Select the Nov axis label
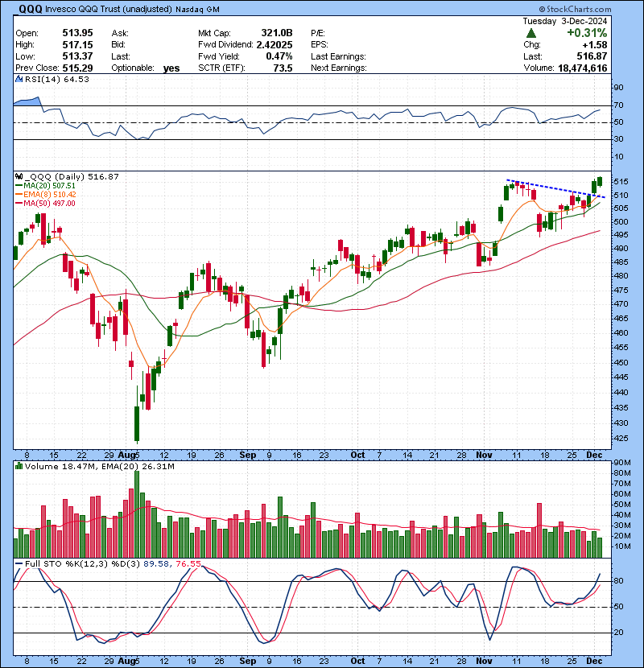The height and width of the screenshot is (668, 644). click(484, 455)
